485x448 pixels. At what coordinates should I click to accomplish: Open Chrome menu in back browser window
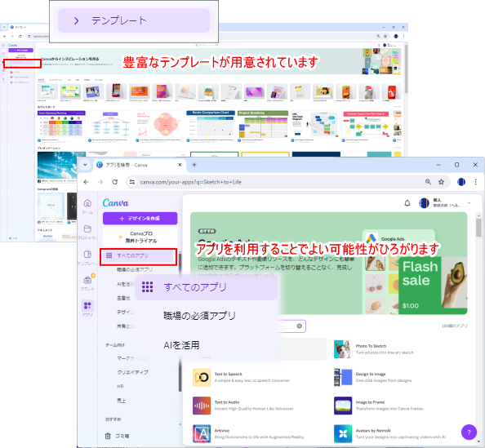click(x=403, y=36)
